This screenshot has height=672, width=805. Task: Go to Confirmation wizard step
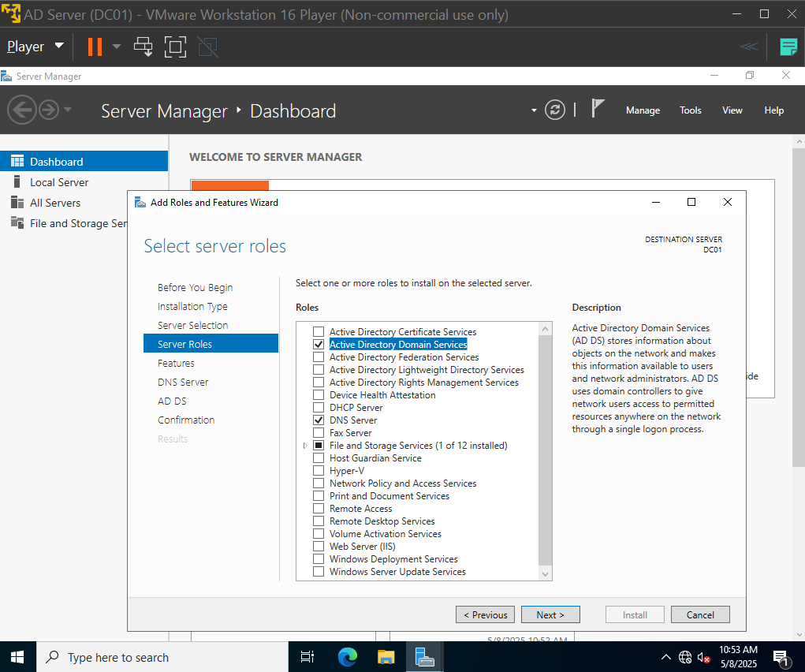(186, 420)
